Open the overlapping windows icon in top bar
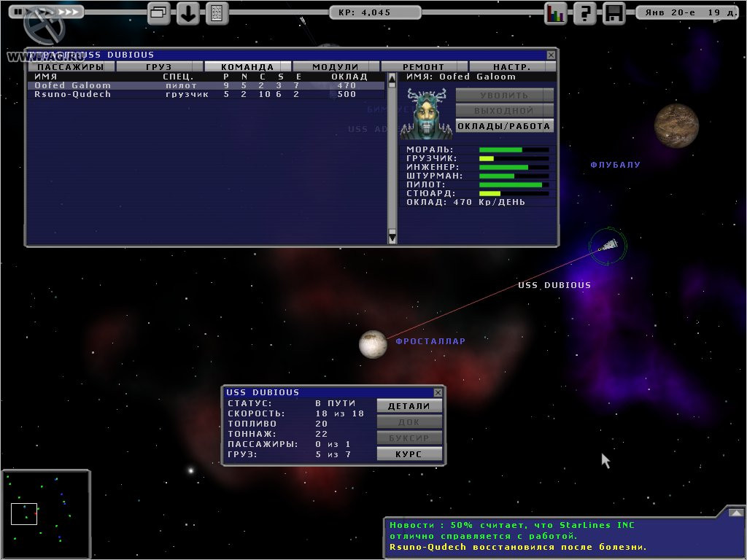The image size is (747, 560). click(159, 13)
